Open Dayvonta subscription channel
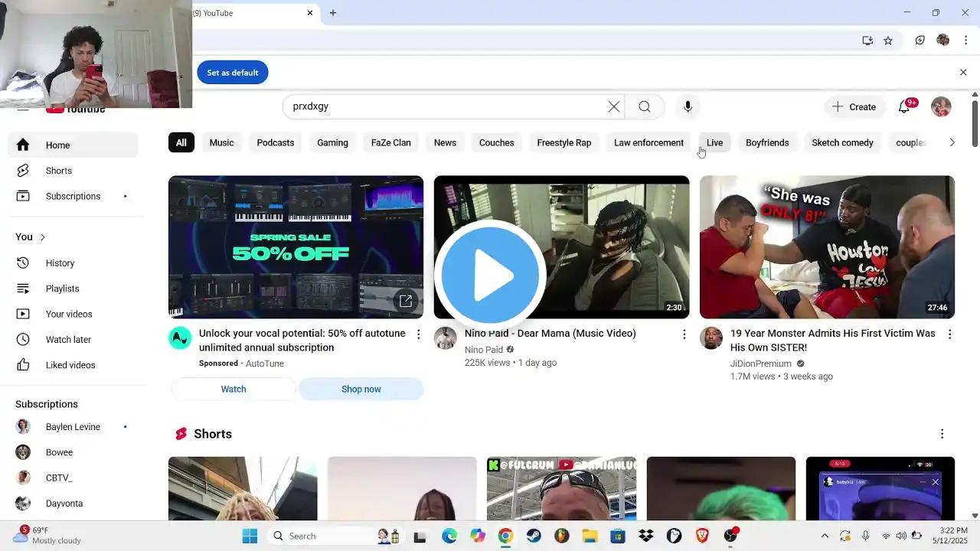Viewport: 980px width, 551px height. coord(73,504)
